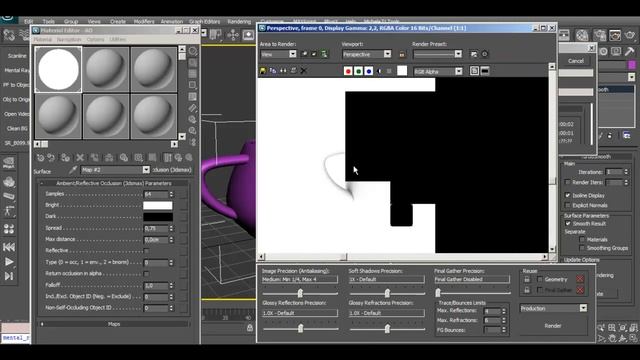Click the Material ID Channel icon
The width and height of the screenshot is (640, 360).
(138, 158)
